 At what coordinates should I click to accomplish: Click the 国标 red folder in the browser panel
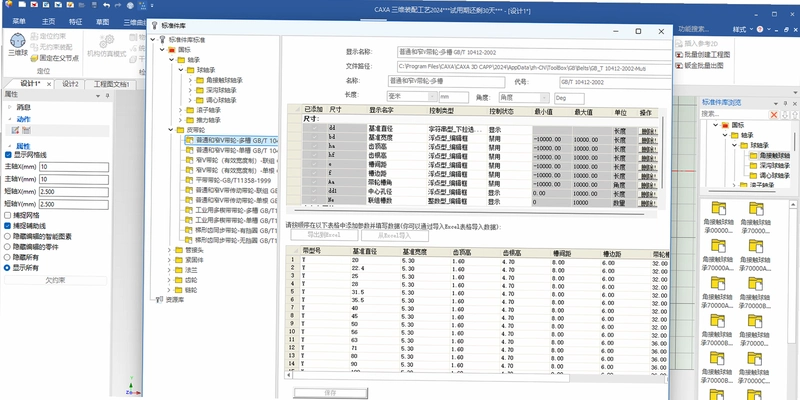tap(725, 124)
